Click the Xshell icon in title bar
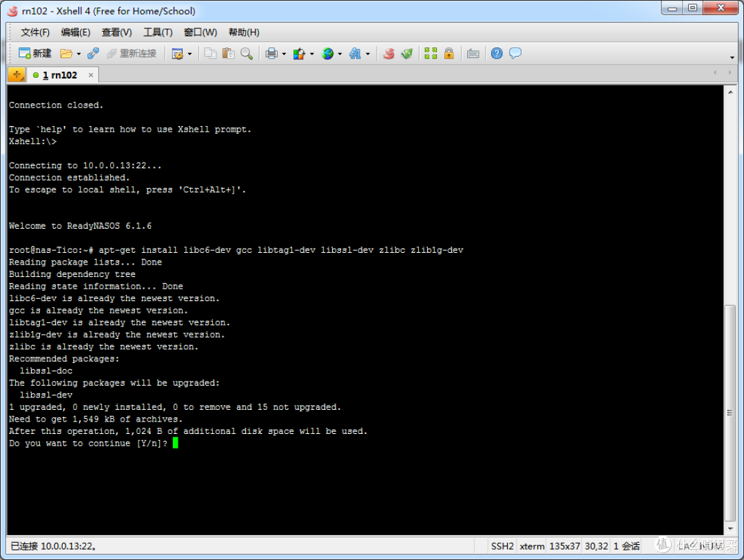This screenshot has width=744, height=560. click(12, 11)
